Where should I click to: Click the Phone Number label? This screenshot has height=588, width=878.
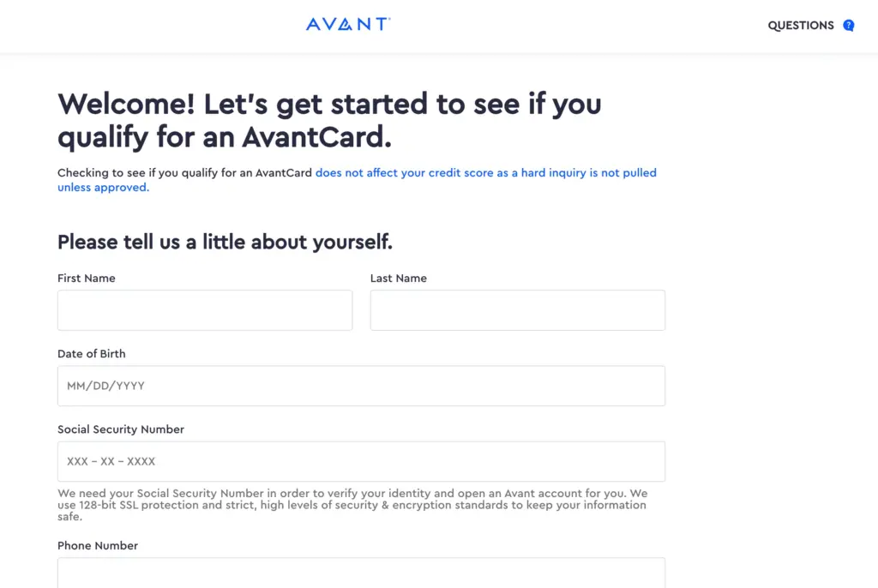coord(97,545)
